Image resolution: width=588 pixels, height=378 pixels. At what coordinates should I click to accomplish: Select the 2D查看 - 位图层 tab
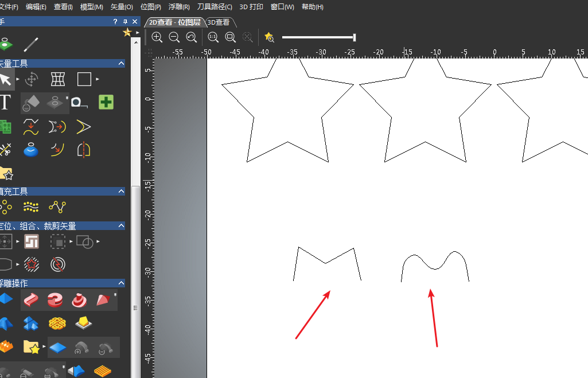point(175,22)
